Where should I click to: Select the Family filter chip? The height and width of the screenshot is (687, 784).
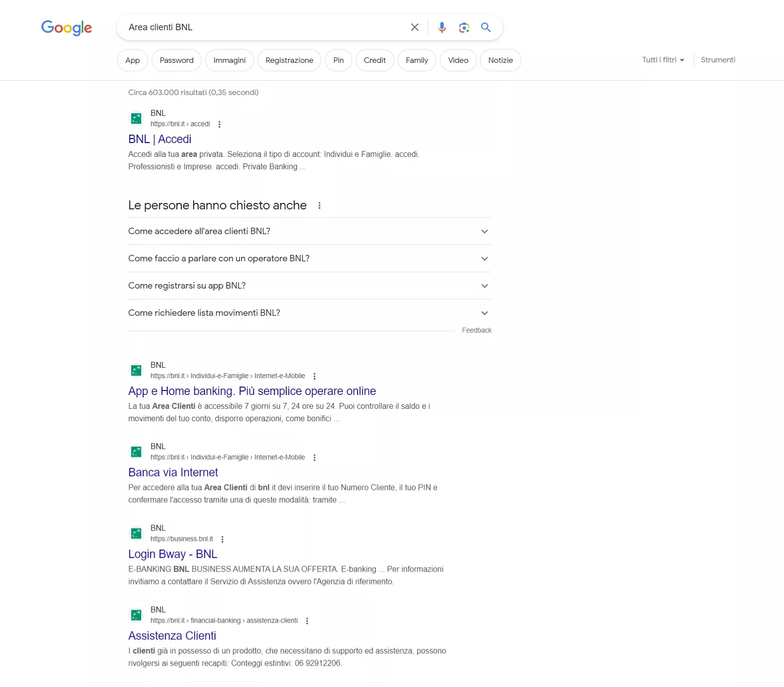[x=417, y=60]
